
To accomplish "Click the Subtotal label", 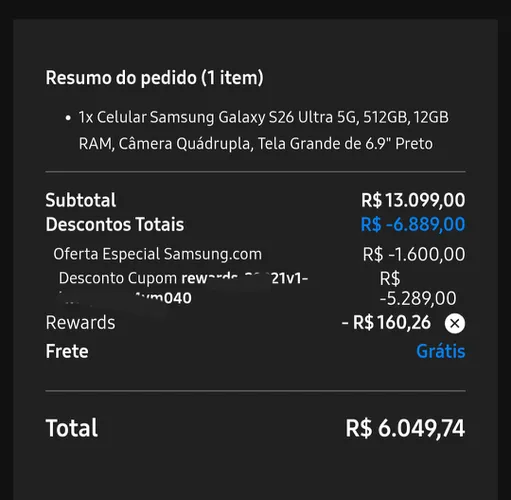I will [x=81, y=200].
